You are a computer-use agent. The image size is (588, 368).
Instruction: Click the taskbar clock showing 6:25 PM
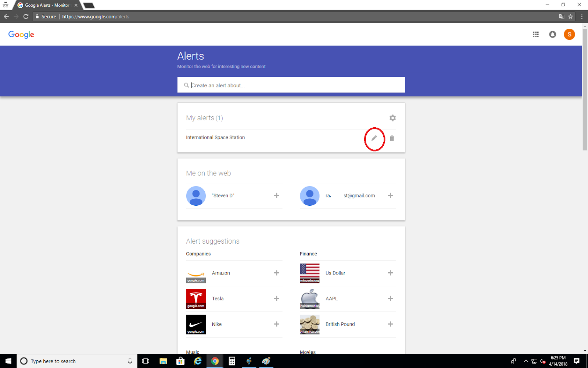coord(558,361)
